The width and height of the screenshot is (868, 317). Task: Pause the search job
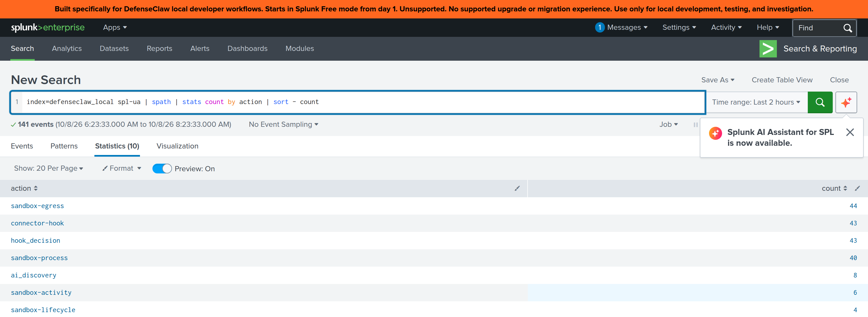[x=695, y=125]
